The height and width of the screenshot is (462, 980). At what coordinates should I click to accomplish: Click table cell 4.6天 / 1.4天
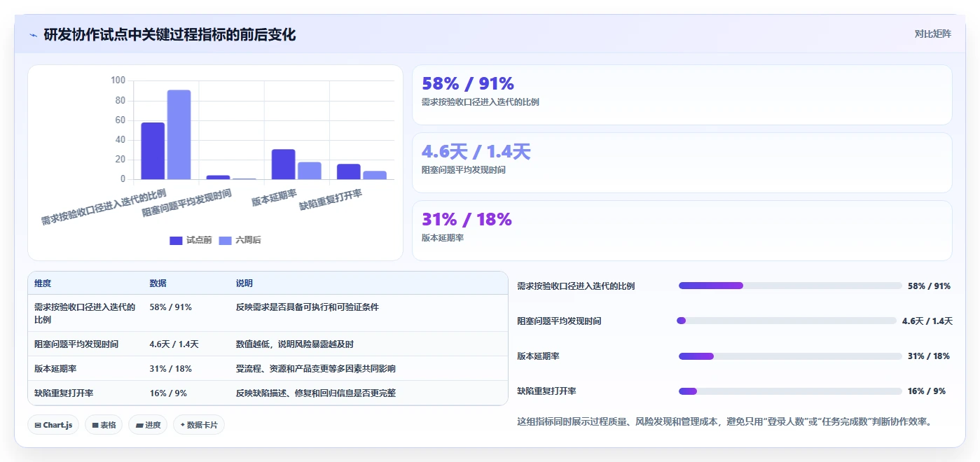[x=174, y=344]
